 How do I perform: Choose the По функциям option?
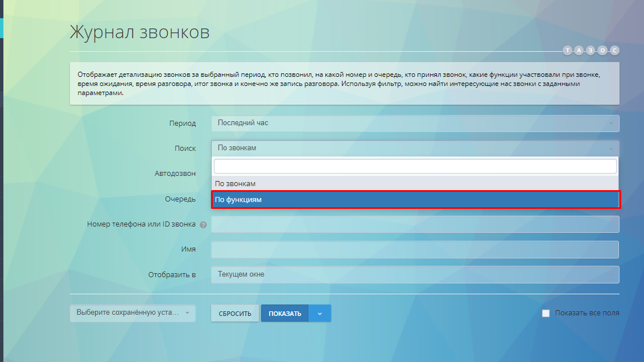(x=415, y=200)
